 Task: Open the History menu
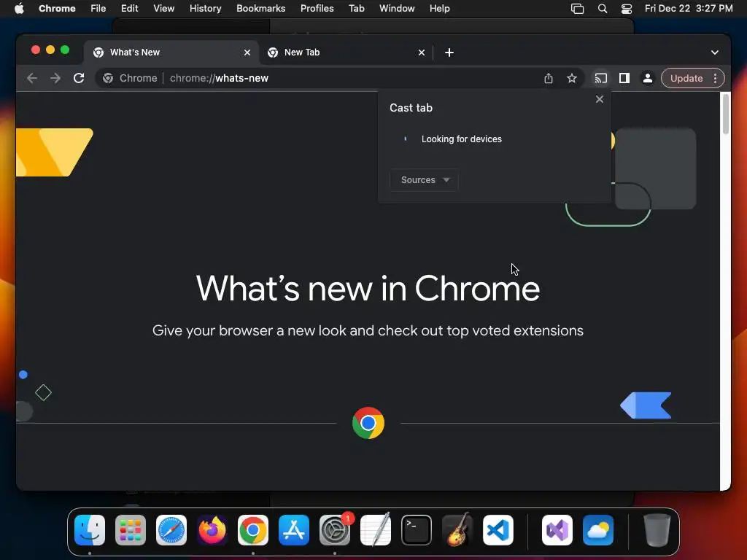click(x=205, y=9)
